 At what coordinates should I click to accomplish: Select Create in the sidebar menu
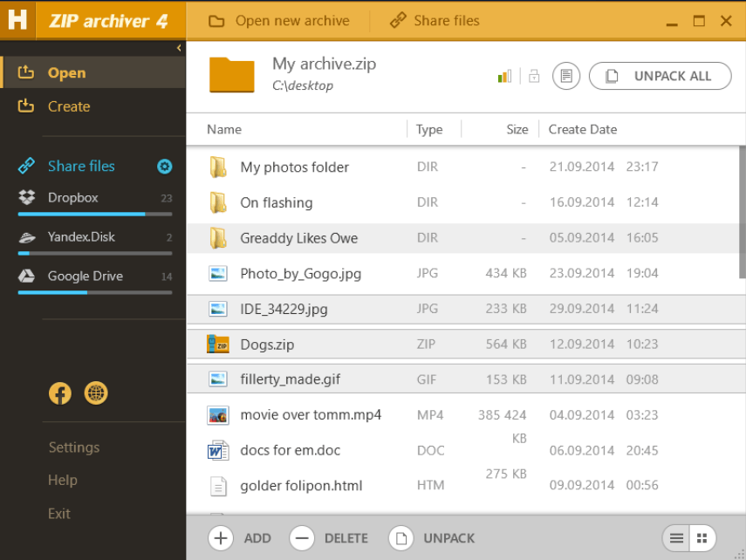[x=70, y=106]
